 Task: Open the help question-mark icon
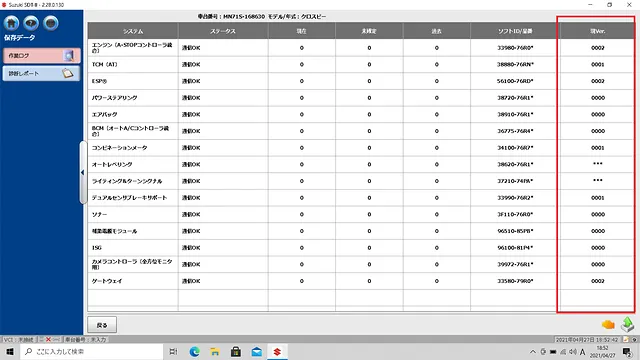coord(31,23)
